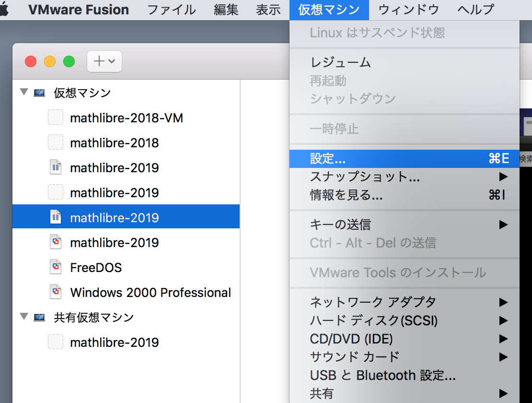The height and width of the screenshot is (403, 532).
Task: Click the red close window button
Action: tap(31, 61)
